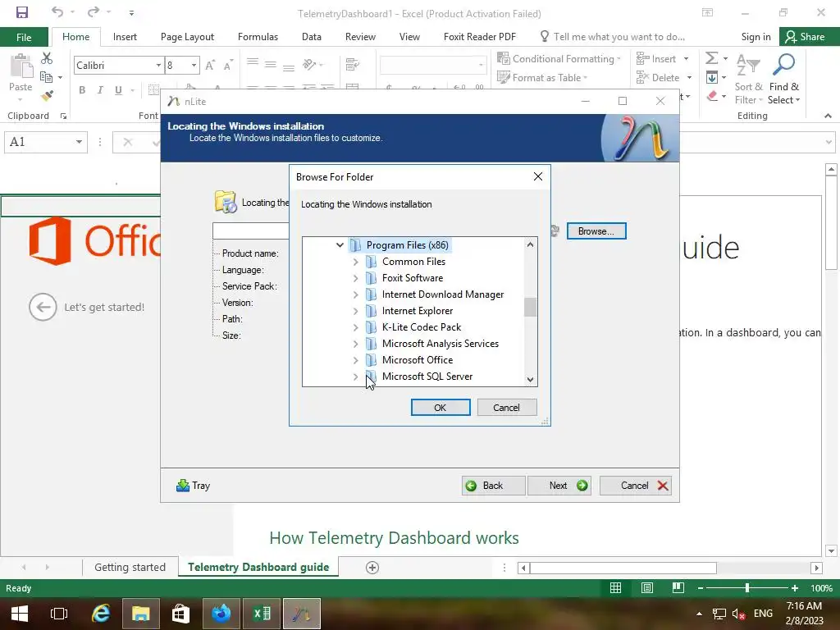This screenshot has height=630, width=840.
Task: Click Cancel in Browse For Folder dialog
Action: 506,408
